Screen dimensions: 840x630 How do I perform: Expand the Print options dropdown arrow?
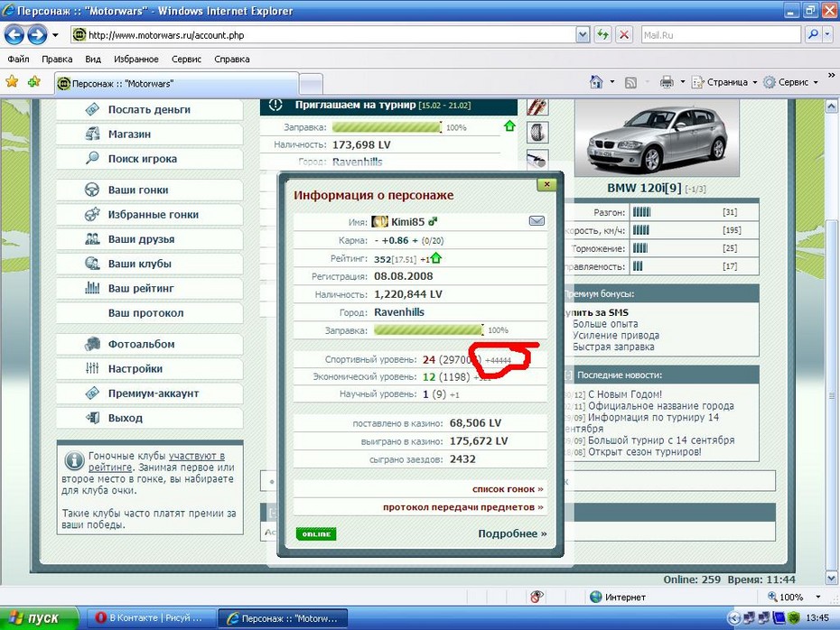point(683,82)
